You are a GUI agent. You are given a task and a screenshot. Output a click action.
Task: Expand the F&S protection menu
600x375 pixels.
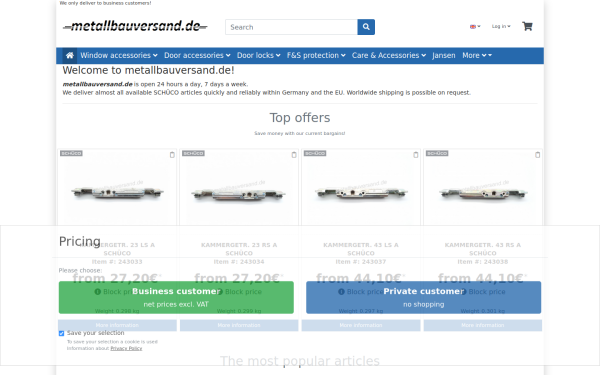(316, 55)
